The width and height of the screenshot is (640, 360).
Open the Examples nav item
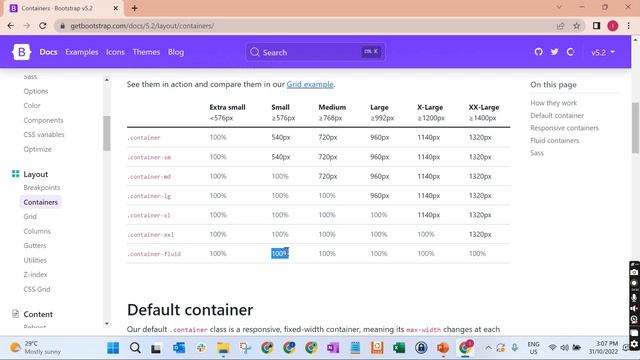click(x=82, y=52)
